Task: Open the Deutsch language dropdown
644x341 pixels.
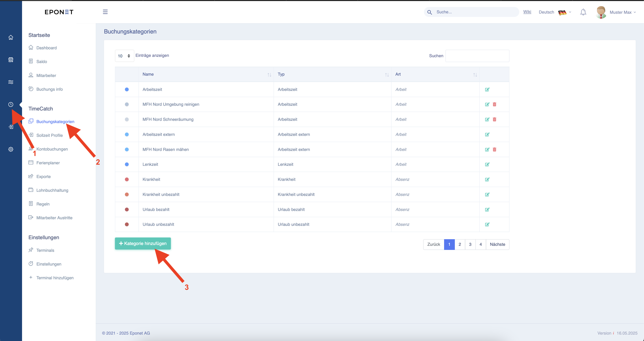Action: click(x=555, y=12)
